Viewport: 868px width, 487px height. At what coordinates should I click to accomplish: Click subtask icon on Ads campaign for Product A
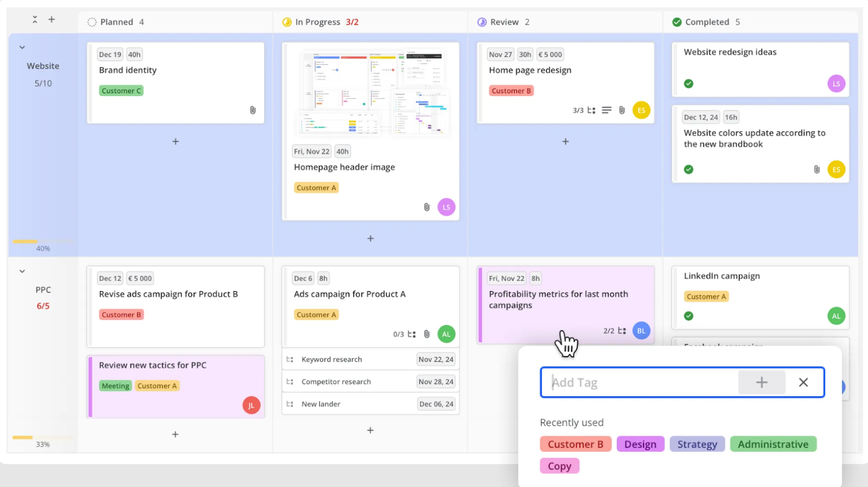412,334
